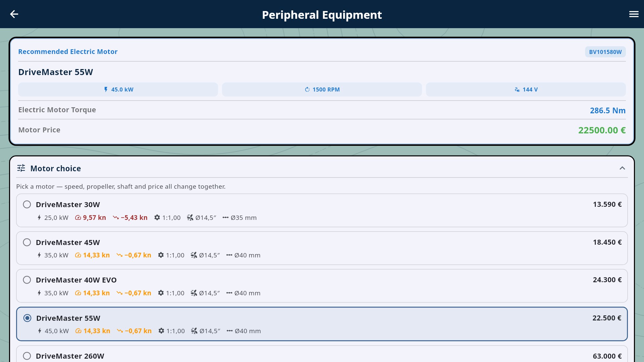Collapse the Motor choice section
Viewport: 644px width, 362px height.
(x=622, y=168)
